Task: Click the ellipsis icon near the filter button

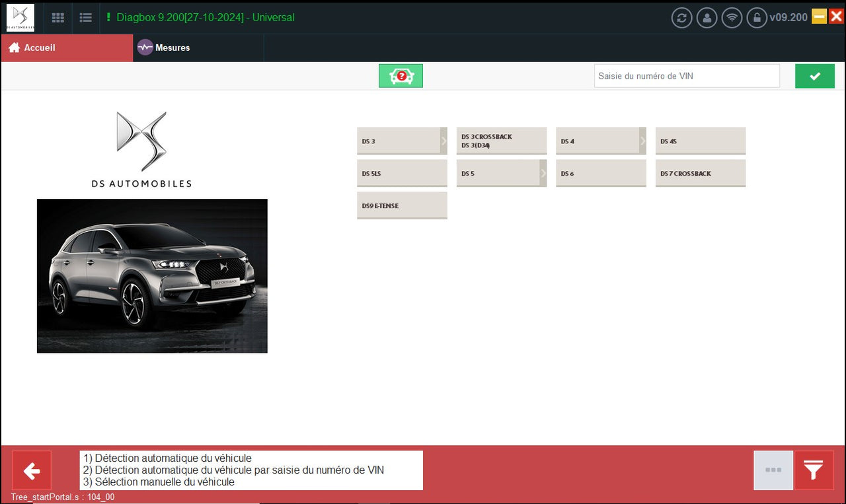Action: (773, 470)
